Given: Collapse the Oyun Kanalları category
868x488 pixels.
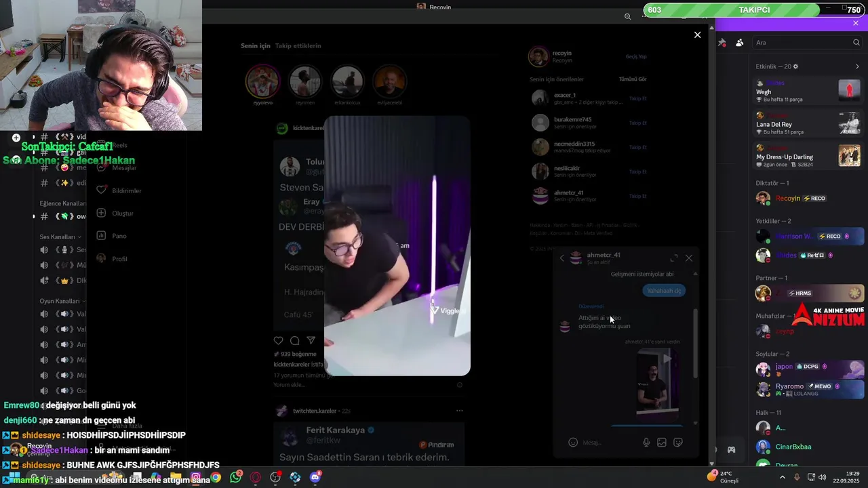Looking at the screenshot, I should (x=62, y=301).
